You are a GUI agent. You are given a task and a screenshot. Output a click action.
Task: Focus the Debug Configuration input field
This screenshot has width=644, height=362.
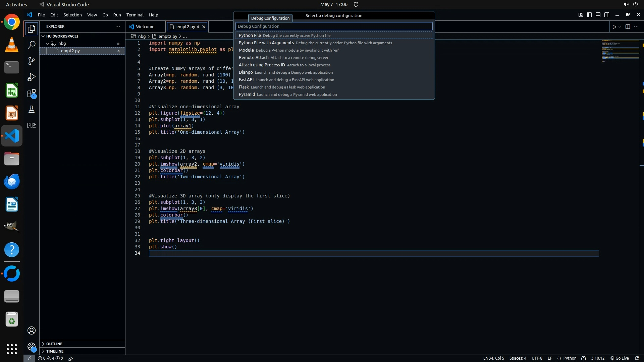334,26
